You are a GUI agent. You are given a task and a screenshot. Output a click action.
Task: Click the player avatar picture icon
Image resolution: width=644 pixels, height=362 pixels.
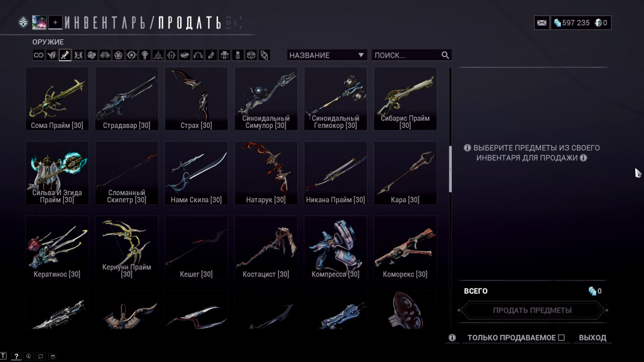point(39,22)
